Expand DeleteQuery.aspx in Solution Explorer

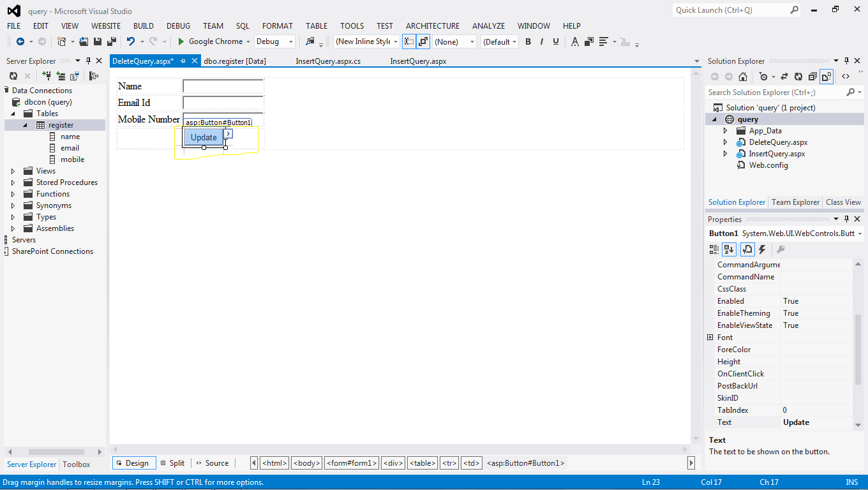725,142
